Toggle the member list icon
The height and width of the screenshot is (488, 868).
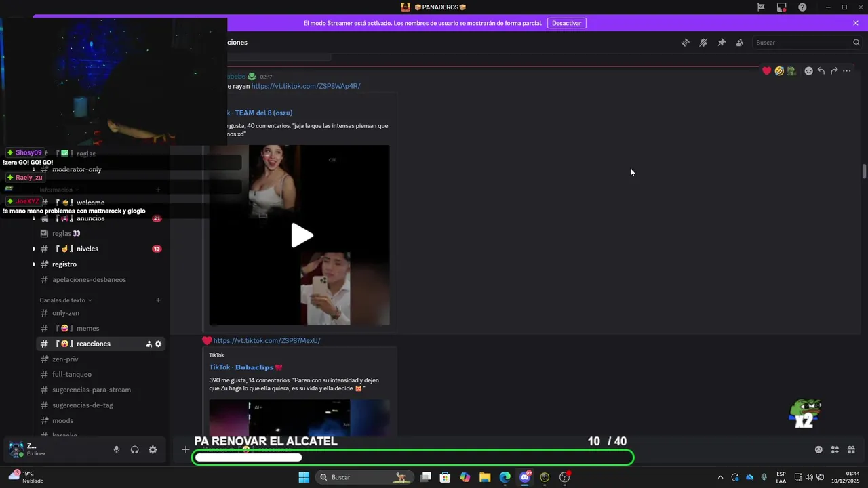(740, 42)
